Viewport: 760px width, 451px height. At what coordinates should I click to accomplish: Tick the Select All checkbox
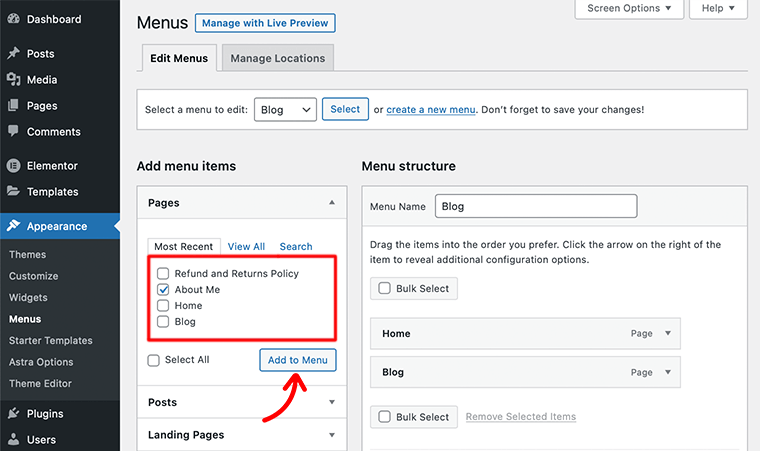[154, 360]
